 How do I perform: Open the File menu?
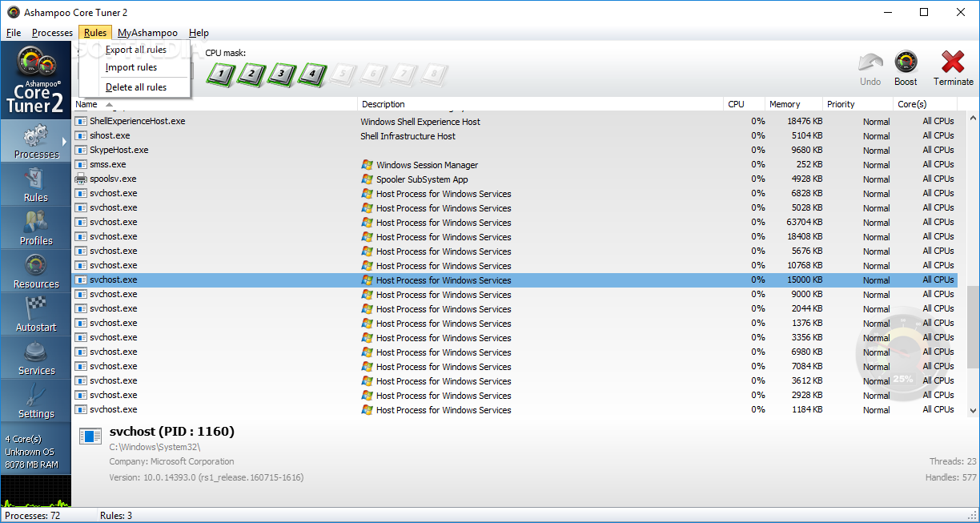(14, 33)
